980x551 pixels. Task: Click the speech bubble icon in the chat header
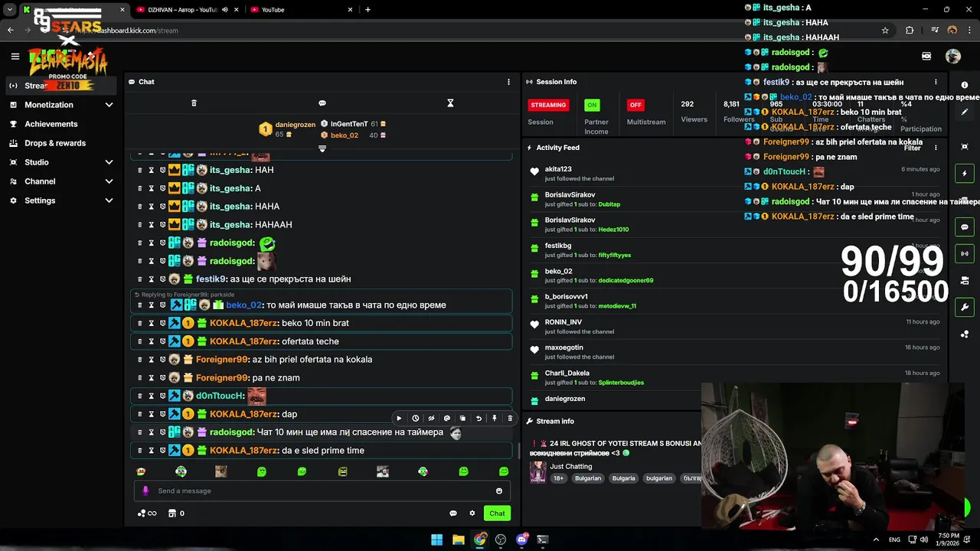pos(322,103)
